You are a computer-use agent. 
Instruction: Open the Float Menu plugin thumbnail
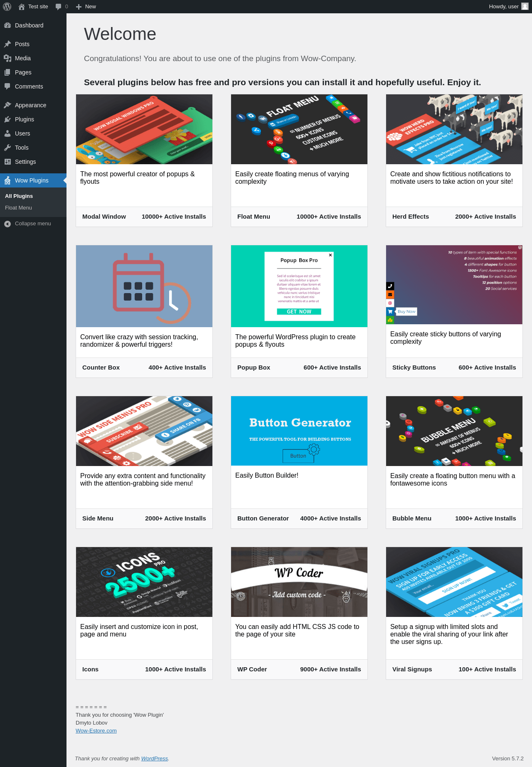[x=299, y=129]
